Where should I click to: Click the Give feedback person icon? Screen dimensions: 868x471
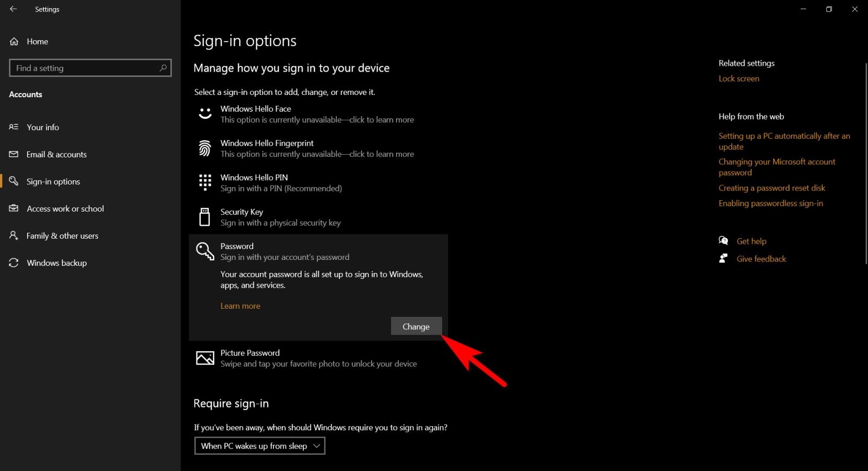[x=723, y=258]
